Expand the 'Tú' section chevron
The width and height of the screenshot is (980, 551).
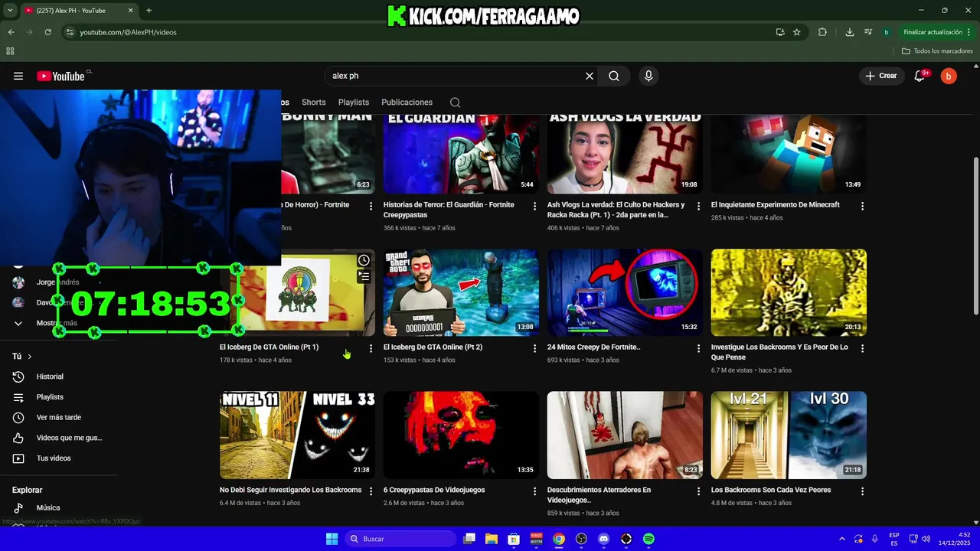(x=30, y=357)
